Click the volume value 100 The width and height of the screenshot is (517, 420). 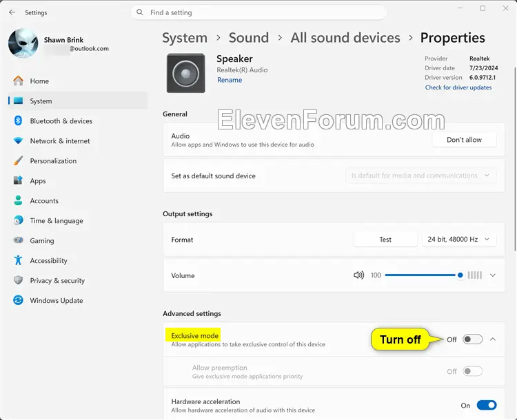coord(376,275)
